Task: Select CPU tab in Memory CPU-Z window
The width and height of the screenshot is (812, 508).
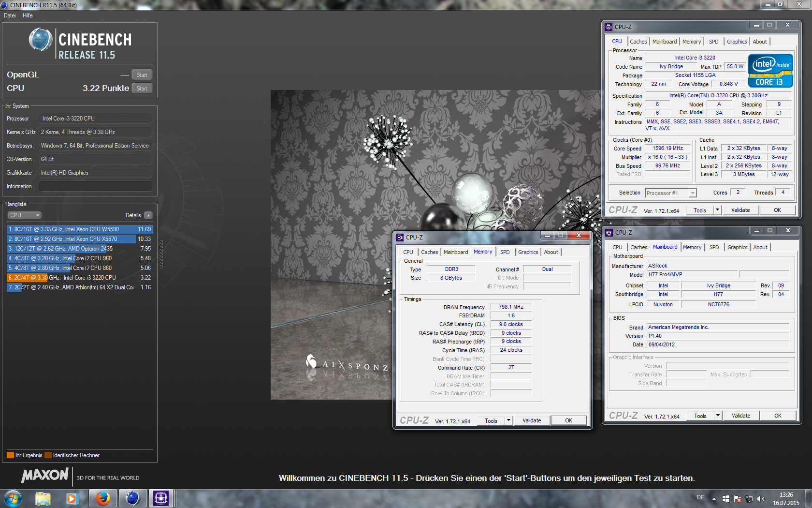Action: click(408, 252)
